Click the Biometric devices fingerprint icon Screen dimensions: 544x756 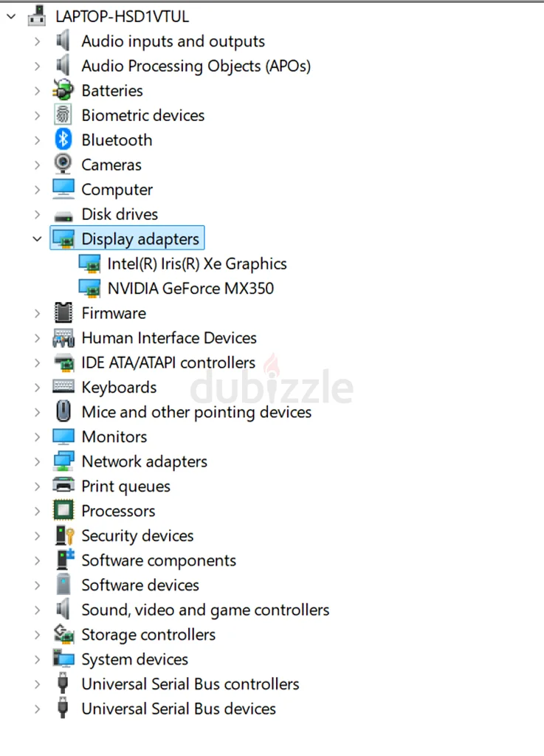pos(63,114)
